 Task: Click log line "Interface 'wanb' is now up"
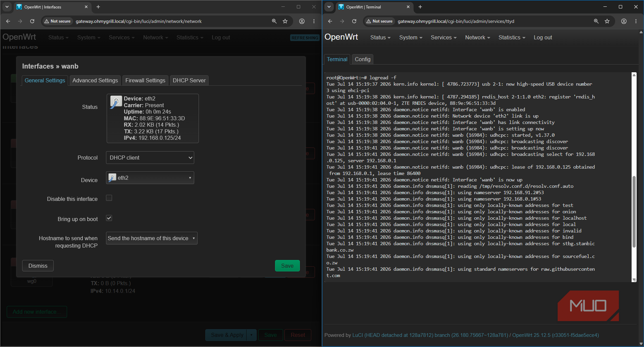[x=424, y=180]
